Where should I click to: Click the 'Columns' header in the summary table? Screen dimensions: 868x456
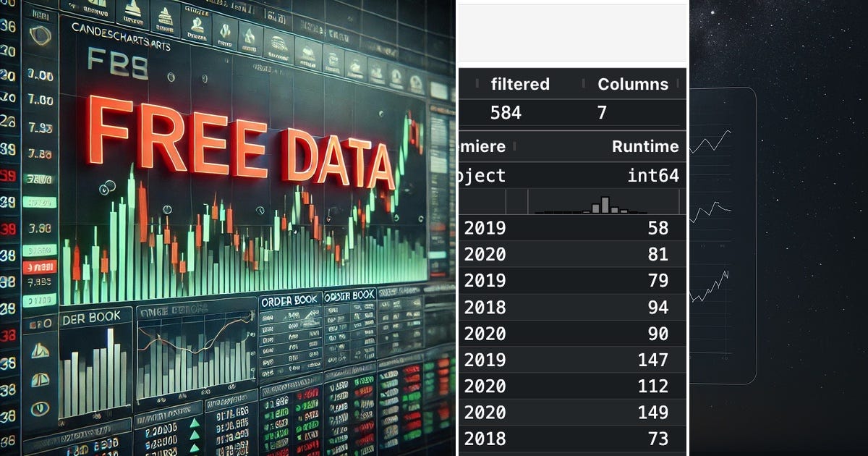point(632,84)
